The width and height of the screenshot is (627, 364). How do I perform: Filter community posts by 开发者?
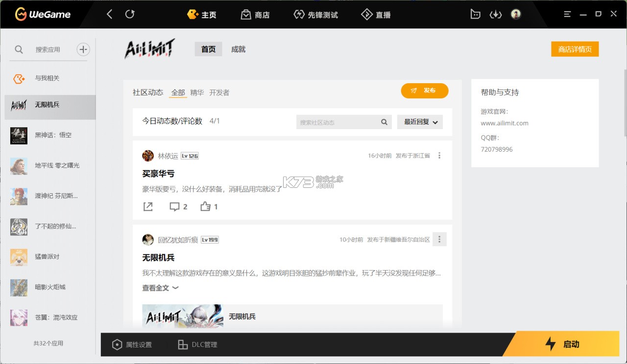(219, 92)
